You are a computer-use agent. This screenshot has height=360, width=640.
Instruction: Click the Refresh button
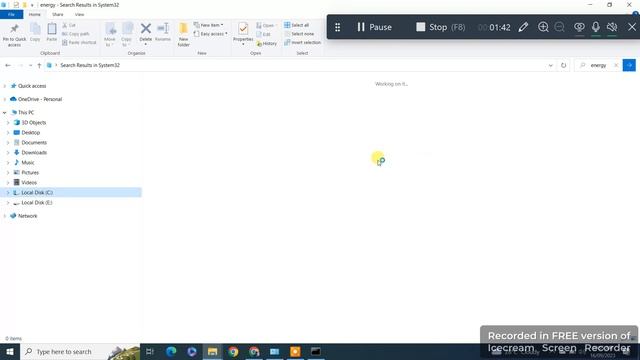(x=564, y=65)
